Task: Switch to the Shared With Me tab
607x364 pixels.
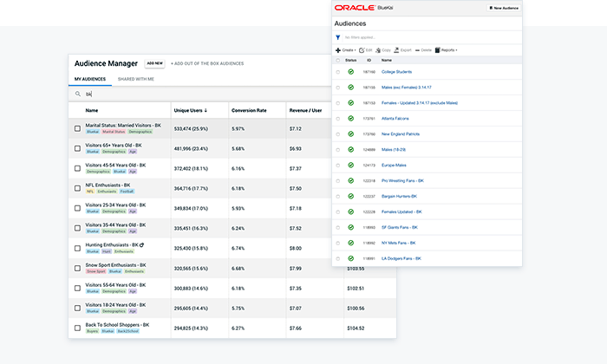Action: 136,79
